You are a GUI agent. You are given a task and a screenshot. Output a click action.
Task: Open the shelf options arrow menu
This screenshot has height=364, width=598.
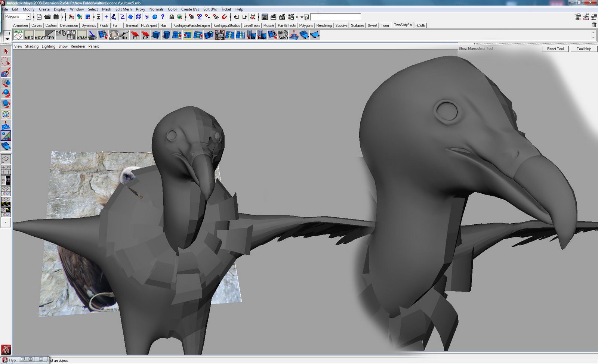[7, 38]
